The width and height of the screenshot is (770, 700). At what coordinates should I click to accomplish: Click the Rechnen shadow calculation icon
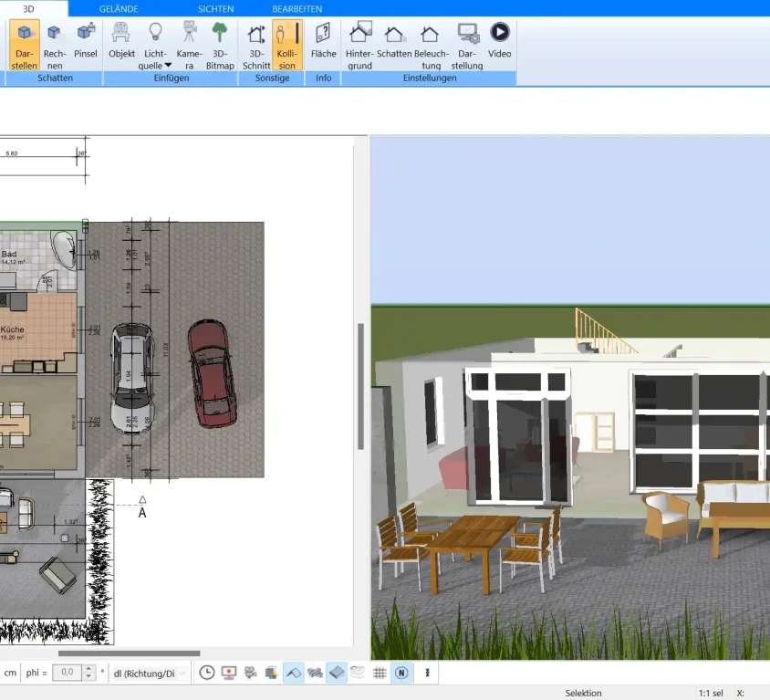tap(55, 46)
